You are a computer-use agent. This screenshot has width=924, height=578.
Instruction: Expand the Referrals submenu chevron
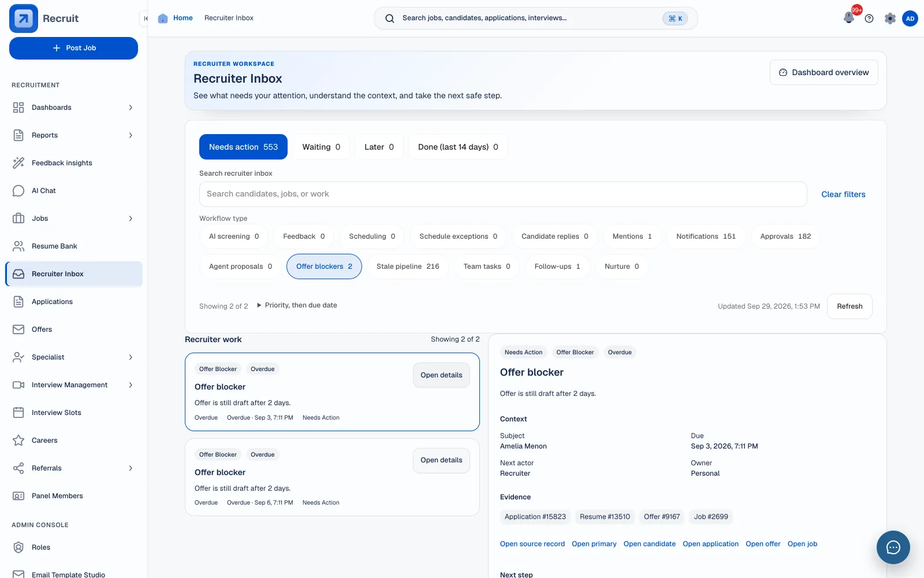coord(131,468)
